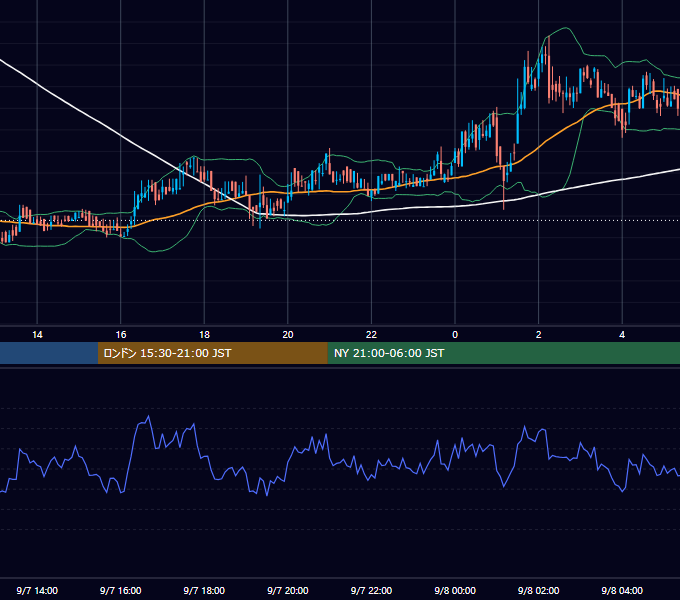Click the 9/8 04:00 date label
This screenshot has height=600, width=680.
pyautogui.click(x=622, y=590)
